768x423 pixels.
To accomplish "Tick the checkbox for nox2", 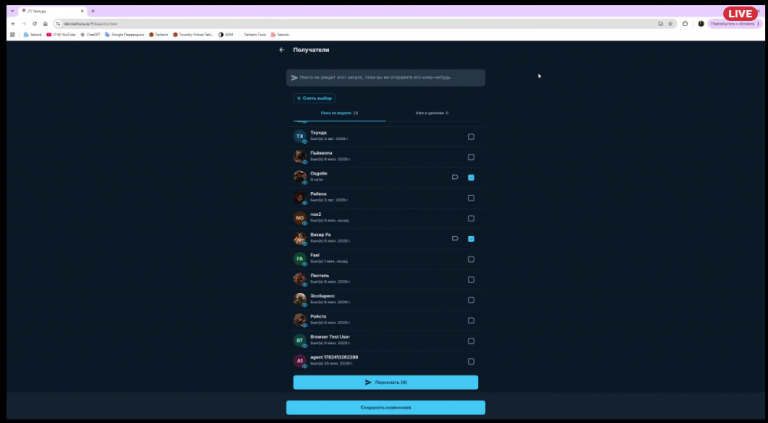I will [471, 218].
